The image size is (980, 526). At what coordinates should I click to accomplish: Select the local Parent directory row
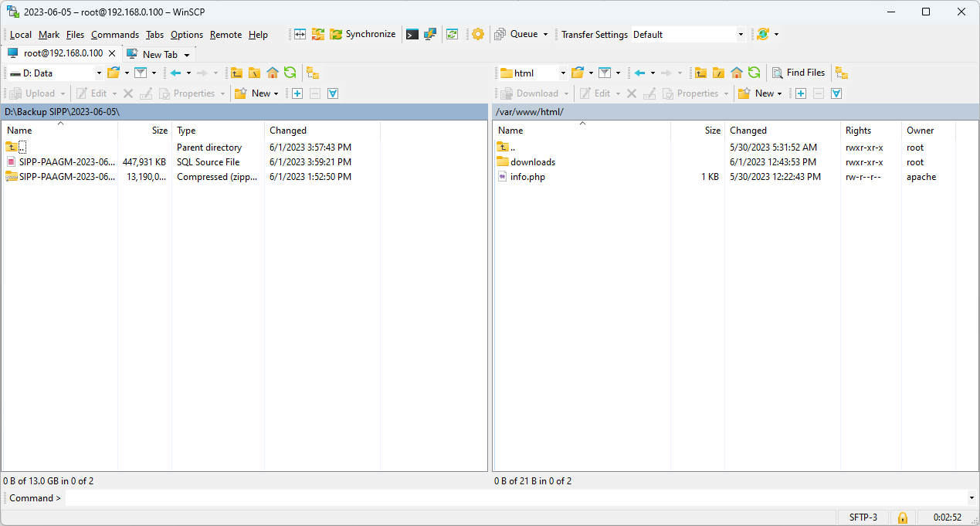click(x=192, y=148)
